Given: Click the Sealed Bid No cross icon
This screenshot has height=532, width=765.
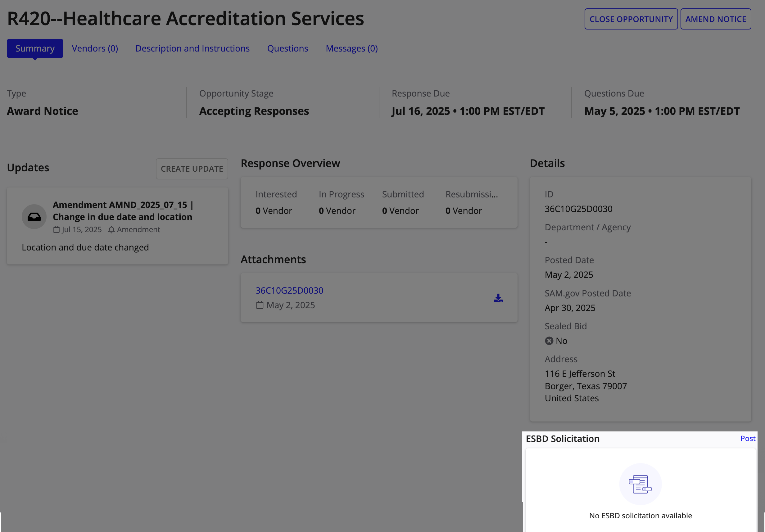Looking at the screenshot, I should tap(549, 341).
